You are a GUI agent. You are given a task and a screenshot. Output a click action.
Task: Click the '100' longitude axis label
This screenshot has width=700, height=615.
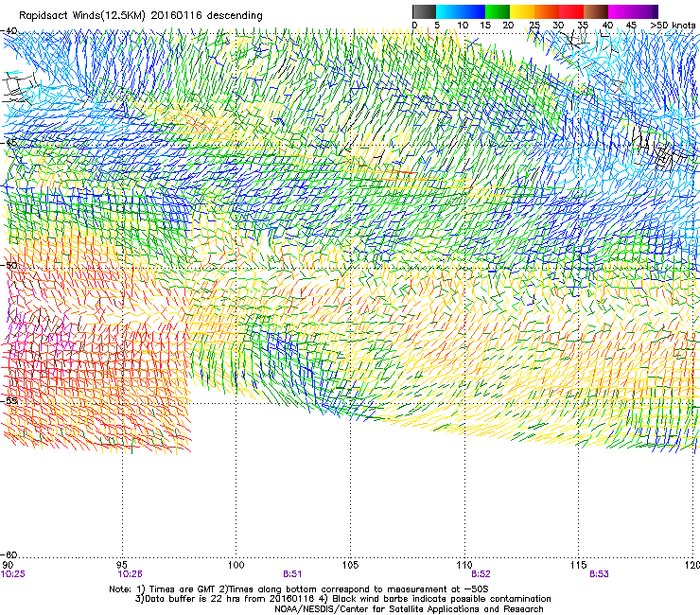click(236, 565)
